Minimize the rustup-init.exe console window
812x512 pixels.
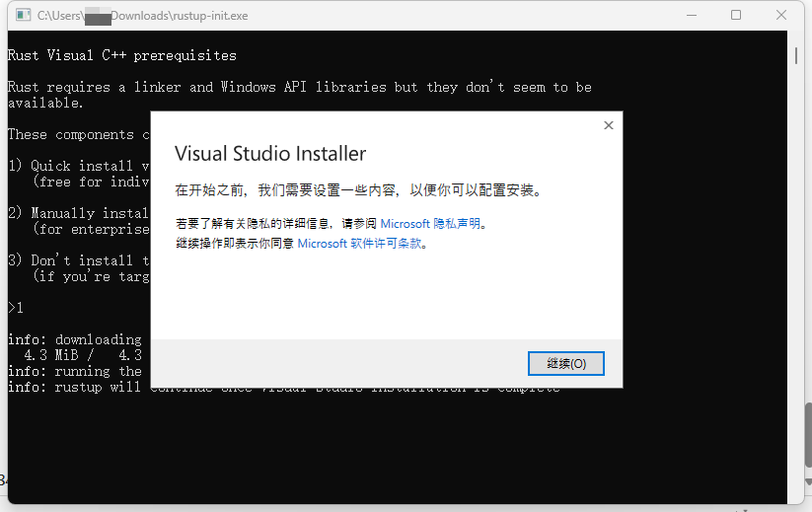[x=691, y=15]
